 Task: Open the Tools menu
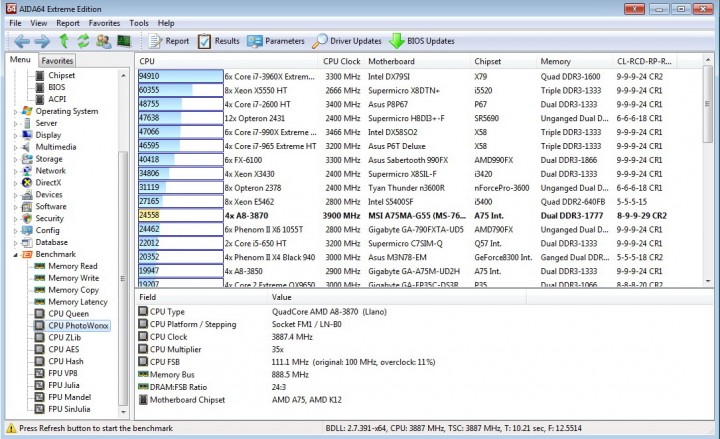coord(139,23)
